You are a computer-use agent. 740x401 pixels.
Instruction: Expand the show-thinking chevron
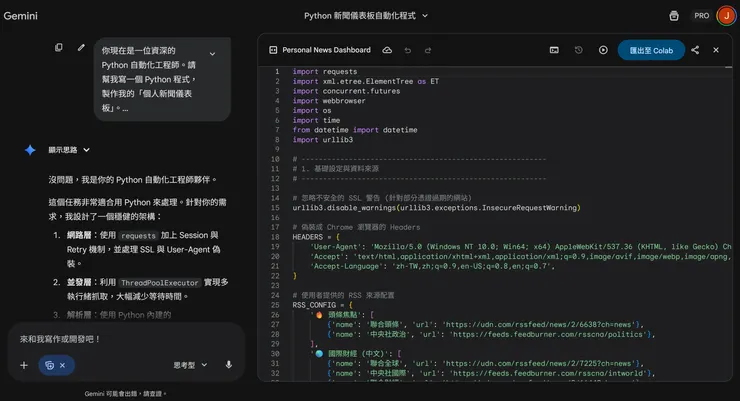click(x=86, y=150)
